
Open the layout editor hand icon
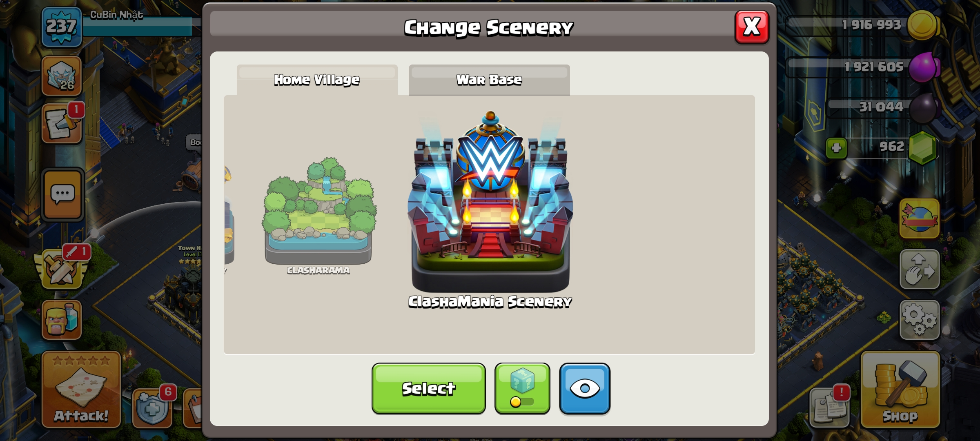(920, 269)
